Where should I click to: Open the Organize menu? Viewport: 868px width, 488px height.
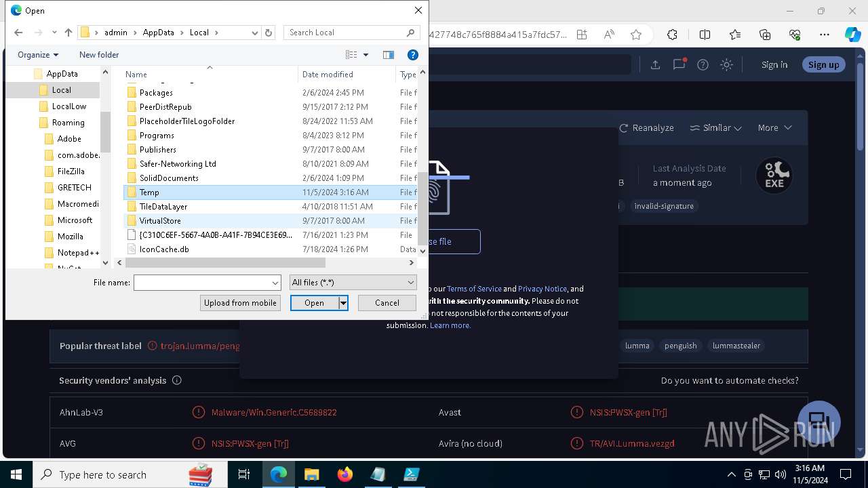pyautogui.click(x=38, y=55)
